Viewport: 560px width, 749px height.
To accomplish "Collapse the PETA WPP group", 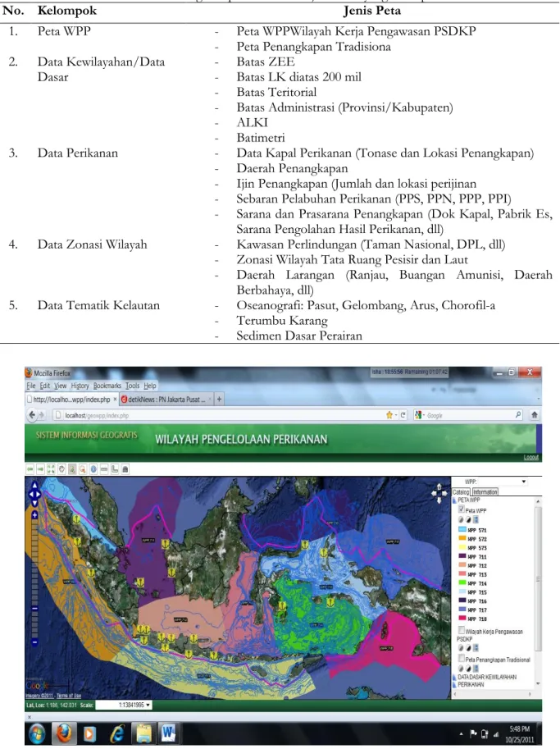I will point(454,500).
